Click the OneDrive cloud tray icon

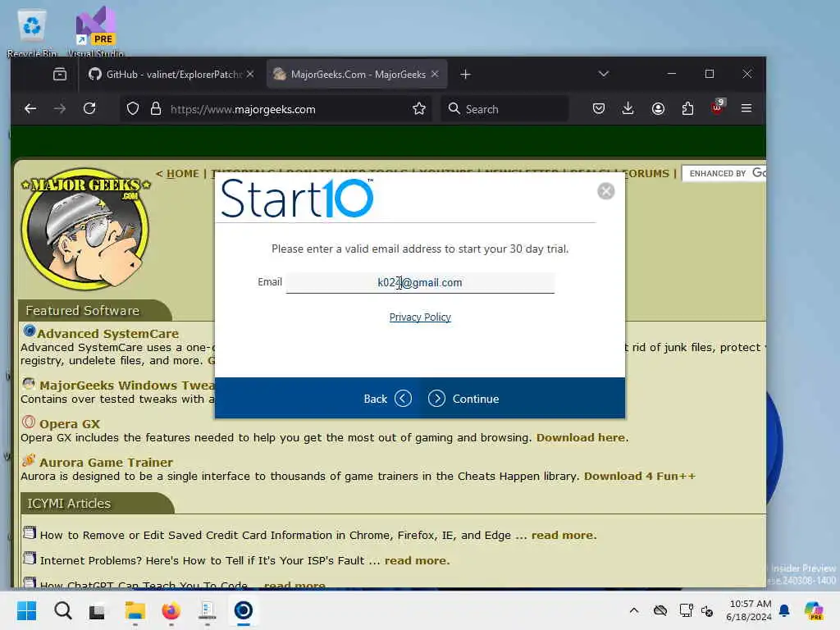(660, 610)
